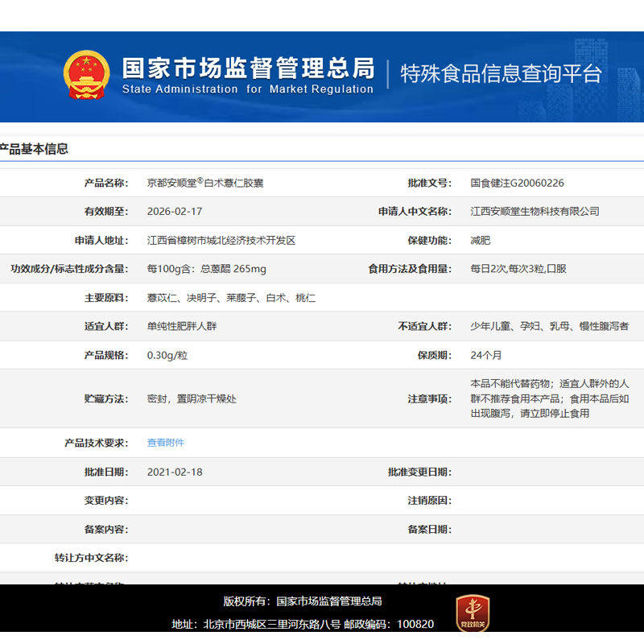Viewport: 644px width, 644px height.
Task: Click health function value 减肥
Action: (x=480, y=240)
